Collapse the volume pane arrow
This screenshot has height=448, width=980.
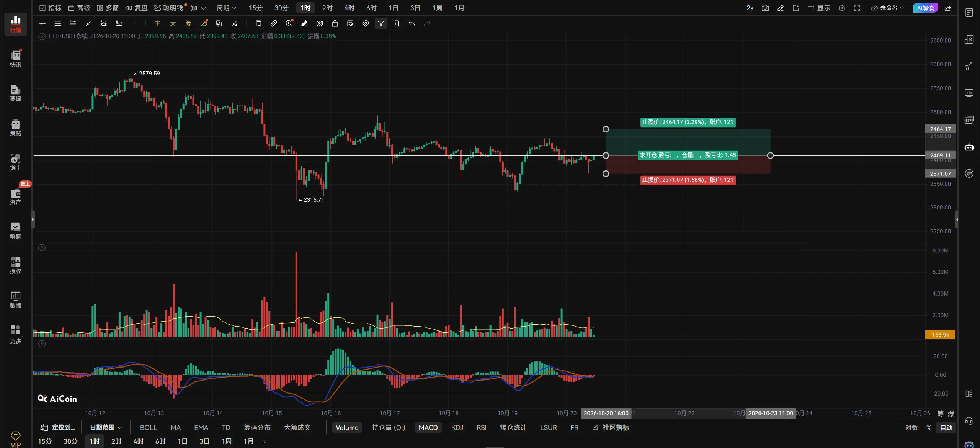(42, 248)
